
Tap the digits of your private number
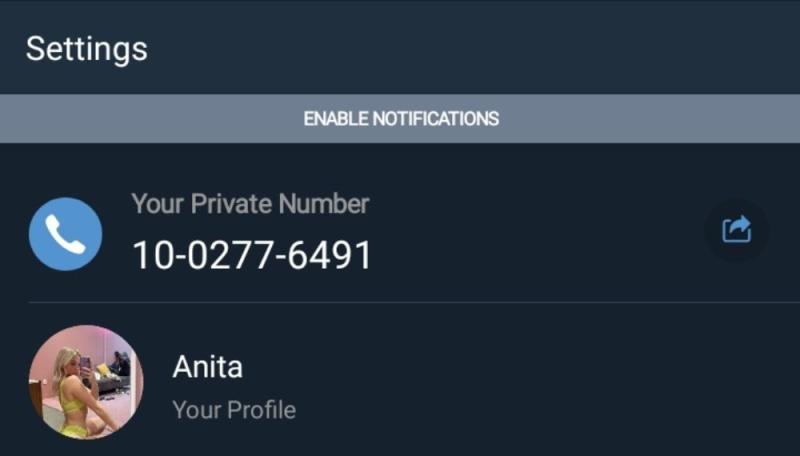(252, 255)
